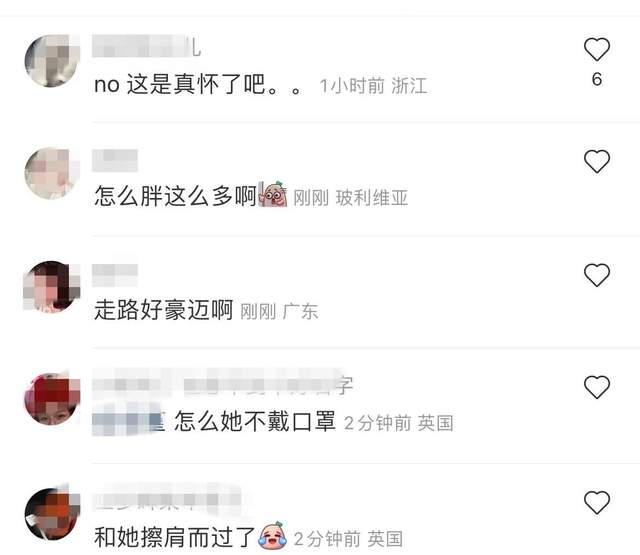Open username above "走路好豪迈啊"
Screen dimensions: 640x555
[x=115, y=275]
